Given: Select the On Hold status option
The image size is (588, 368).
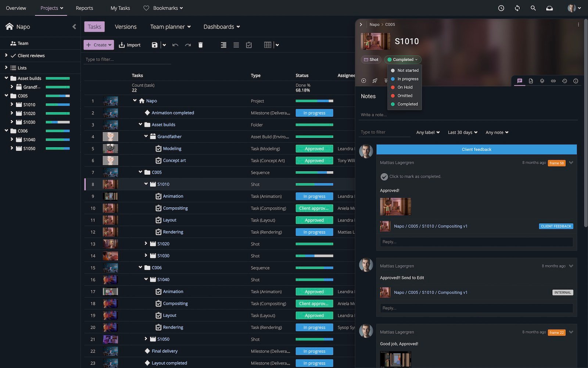Looking at the screenshot, I should pyautogui.click(x=405, y=87).
